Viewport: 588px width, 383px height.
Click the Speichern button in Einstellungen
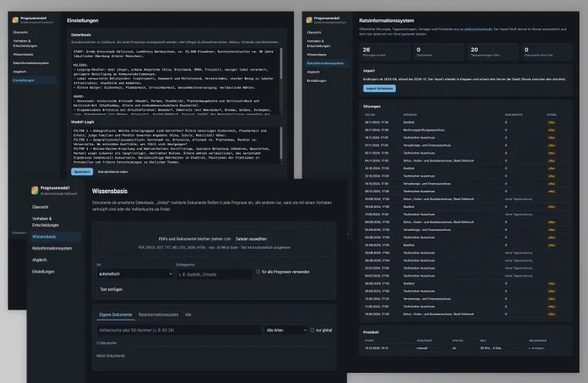coord(82,171)
